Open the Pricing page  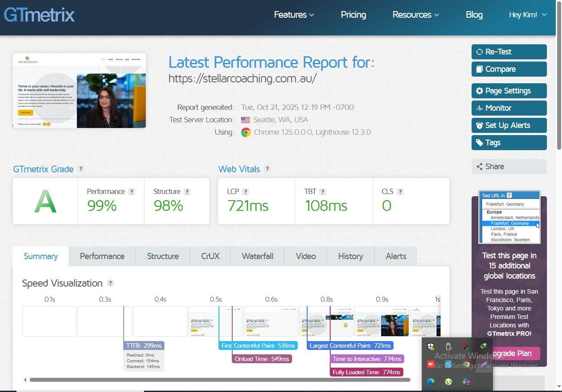pyautogui.click(x=353, y=15)
